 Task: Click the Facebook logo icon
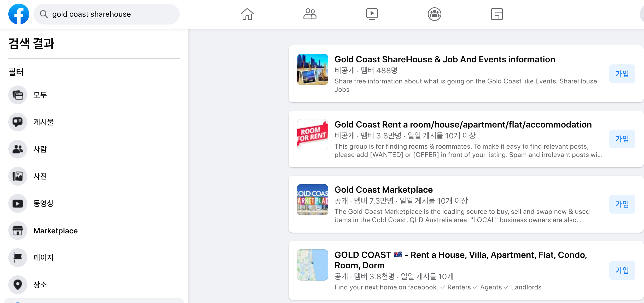(x=19, y=14)
